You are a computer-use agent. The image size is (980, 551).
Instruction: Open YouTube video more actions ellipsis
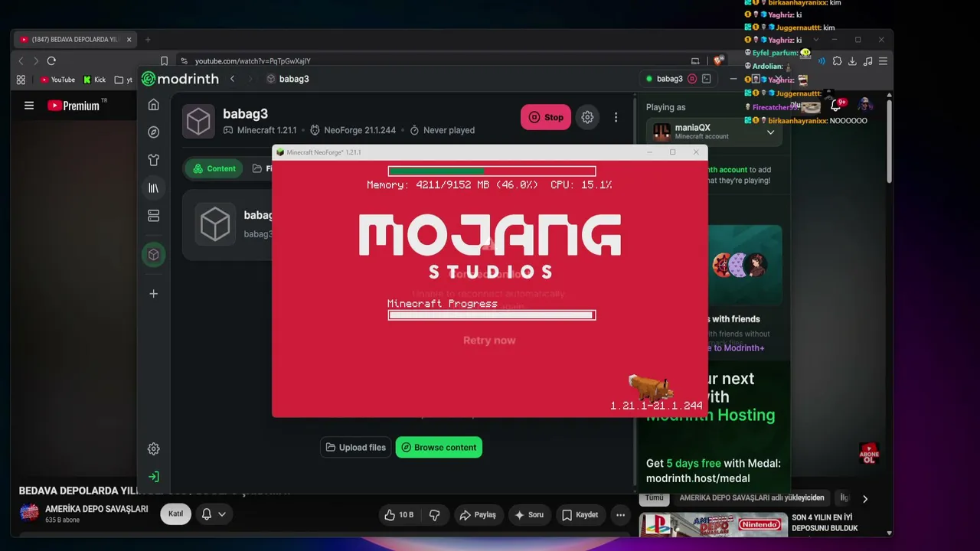tap(620, 515)
